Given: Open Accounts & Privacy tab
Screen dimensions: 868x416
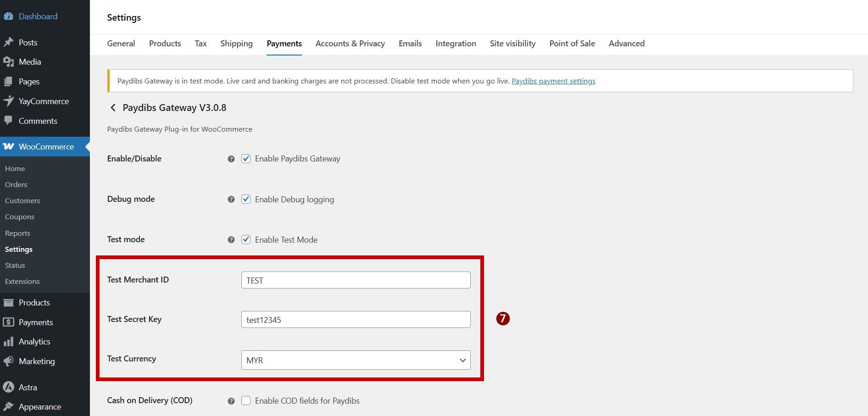Looking at the screenshot, I should [x=350, y=44].
